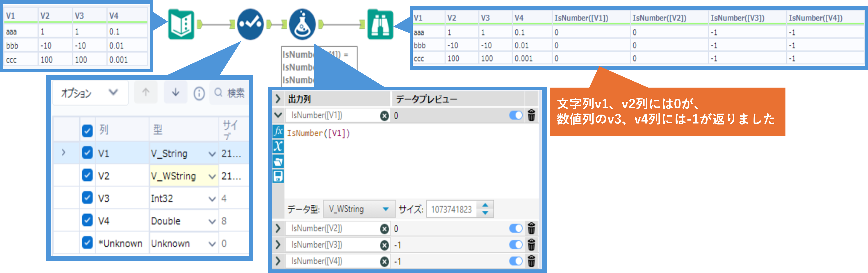Viewport: 868px width, 273px height.
Task: Open the Browse tool binoculars node
Action: 380,24
